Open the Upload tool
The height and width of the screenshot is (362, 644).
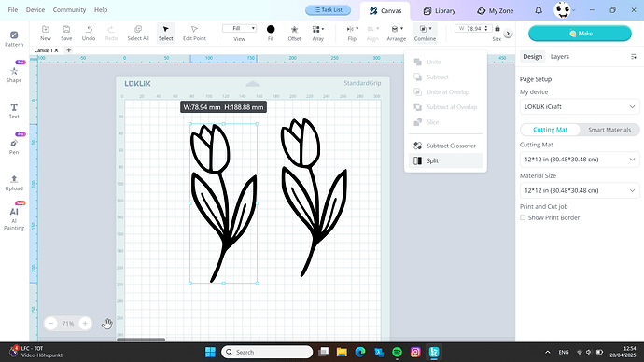pyautogui.click(x=14, y=183)
